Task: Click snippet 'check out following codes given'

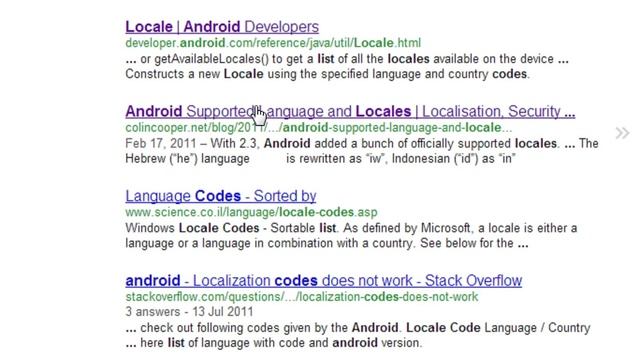Action: [x=358, y=328]
